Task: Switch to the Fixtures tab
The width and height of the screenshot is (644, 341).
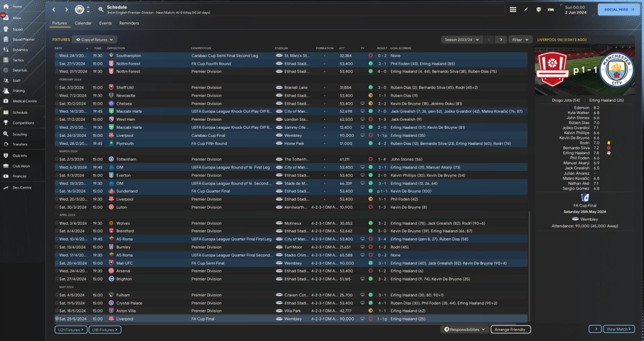Action: pyautogui.click(x=59, y=23)
